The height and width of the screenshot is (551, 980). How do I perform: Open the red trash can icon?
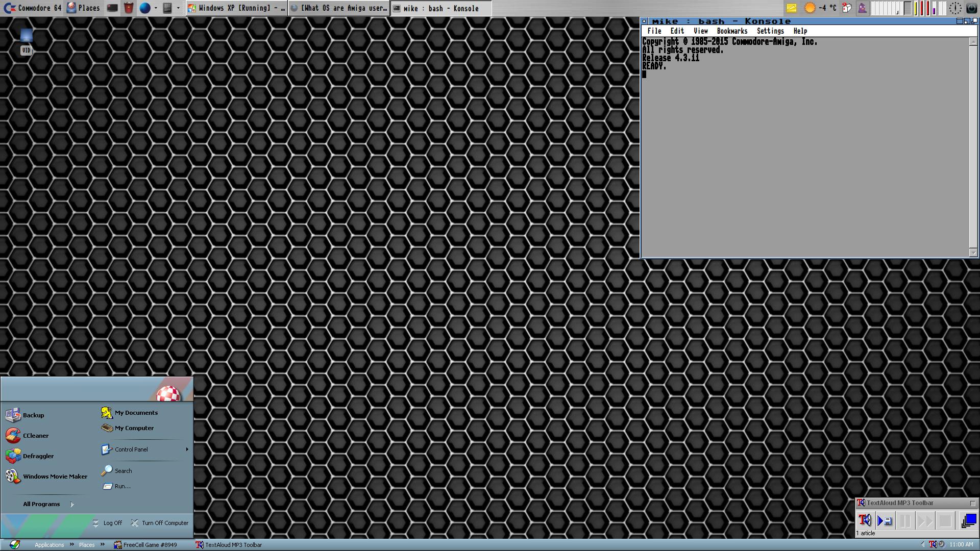(129, 8)
